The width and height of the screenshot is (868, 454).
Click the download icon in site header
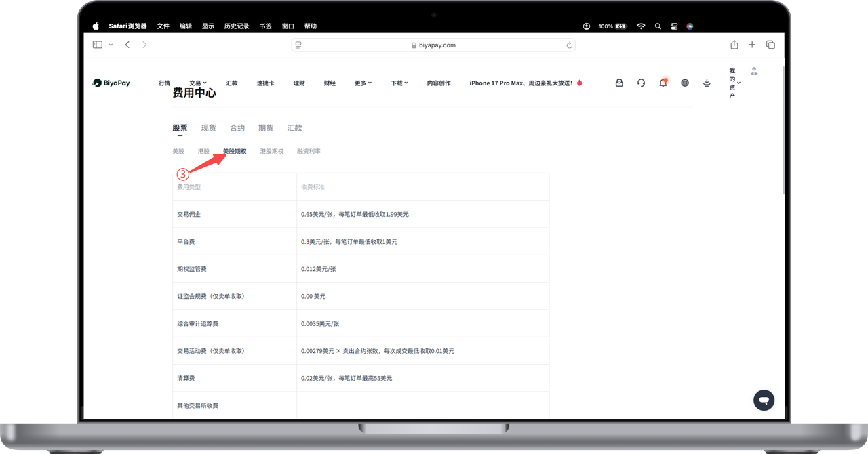707,83
